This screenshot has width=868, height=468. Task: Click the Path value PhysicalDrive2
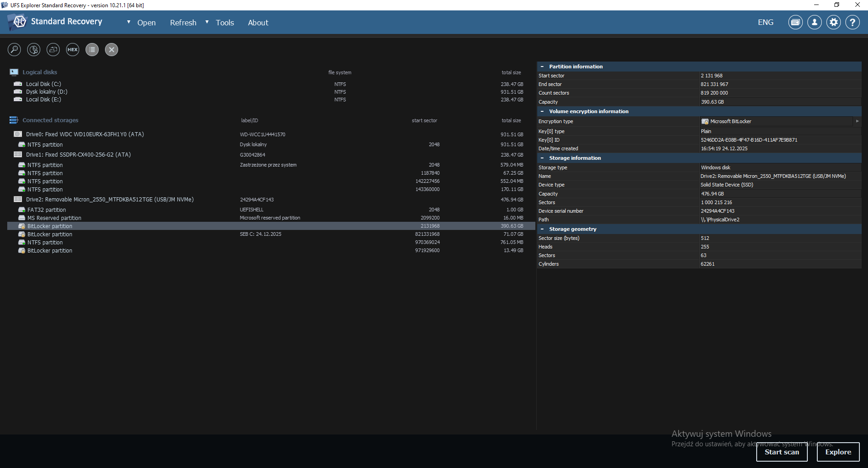(x=720, y=220)
